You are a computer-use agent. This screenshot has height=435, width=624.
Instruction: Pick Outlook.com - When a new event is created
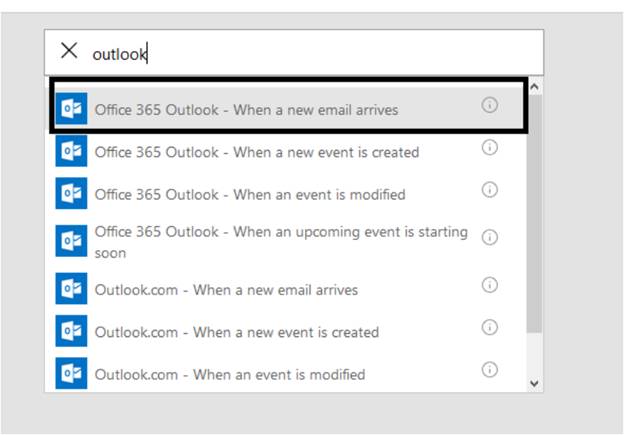click(x=237, y=332)
